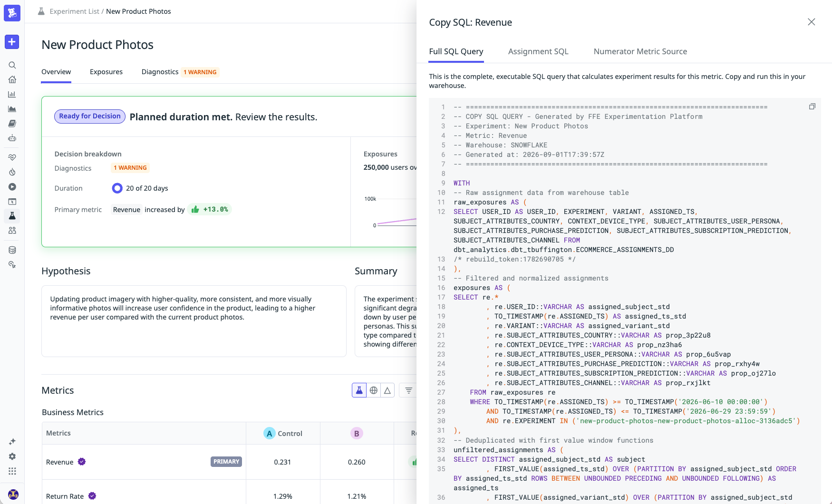This screenshot has height=504, width=832.
Task: Open user avatar at sidebar bottom
Action: pyautogui.click(x=13, y=494)
